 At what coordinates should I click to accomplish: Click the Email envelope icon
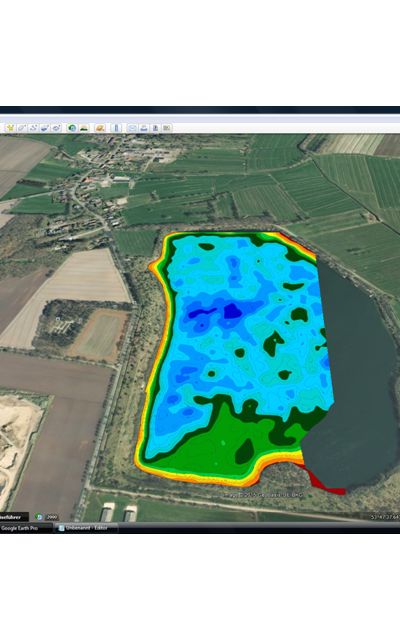click(x=132, y=128)
